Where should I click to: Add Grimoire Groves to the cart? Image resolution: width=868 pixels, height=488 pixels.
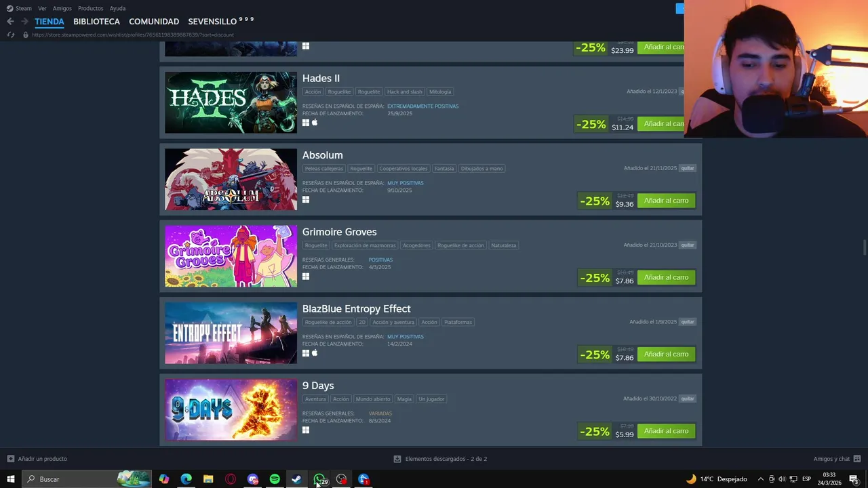click(x=666, y=277)
